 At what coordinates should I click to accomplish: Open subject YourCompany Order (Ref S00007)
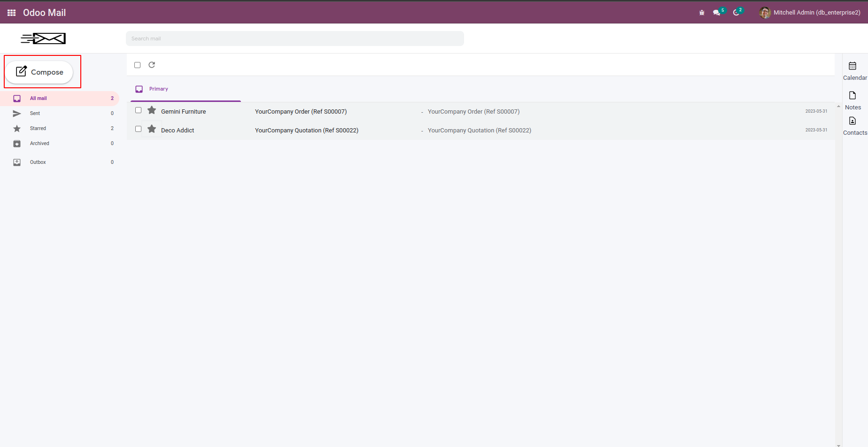coord(301,112)
